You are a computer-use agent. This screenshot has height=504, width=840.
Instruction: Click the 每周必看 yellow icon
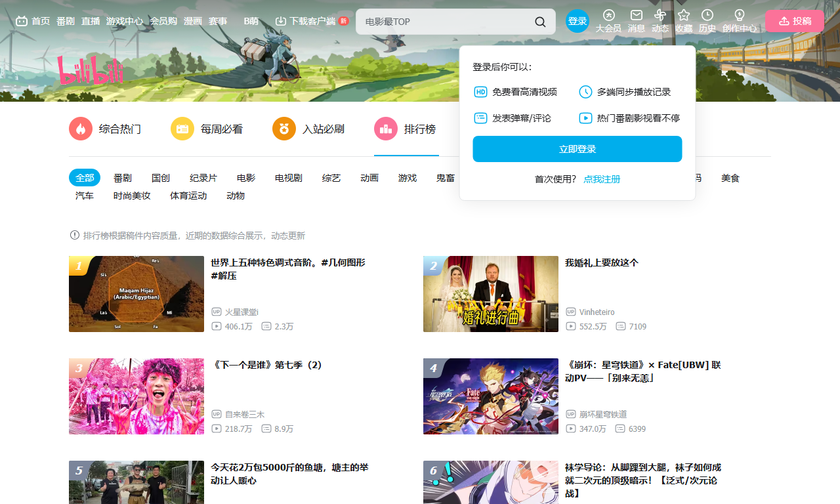point(182,129)
